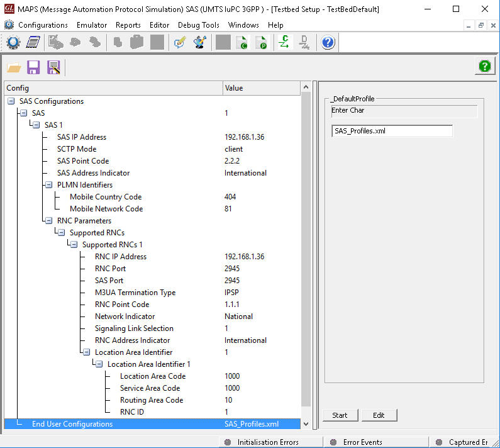500x448 pixels.
Task: Select the RNC Port row
Action: (x=152, y=268)
